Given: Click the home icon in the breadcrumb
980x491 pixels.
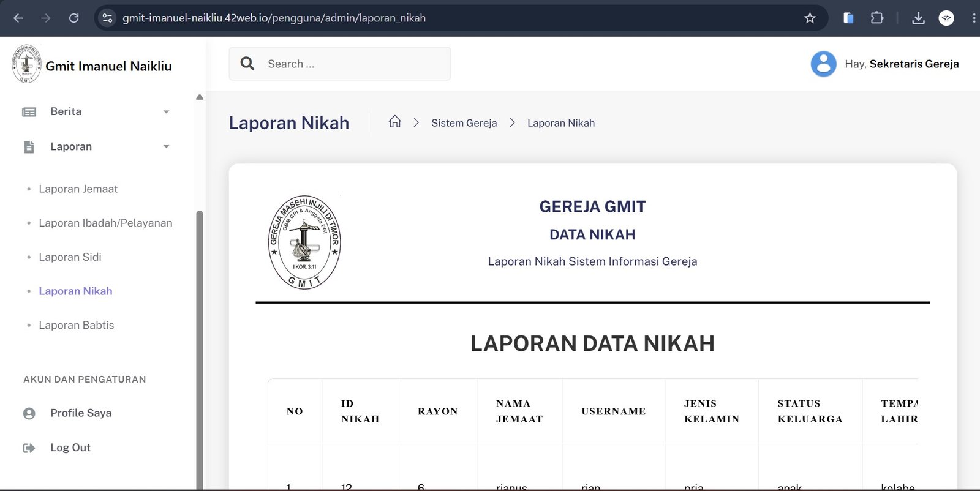Looking at the screenshot, I should coord(395,122).
